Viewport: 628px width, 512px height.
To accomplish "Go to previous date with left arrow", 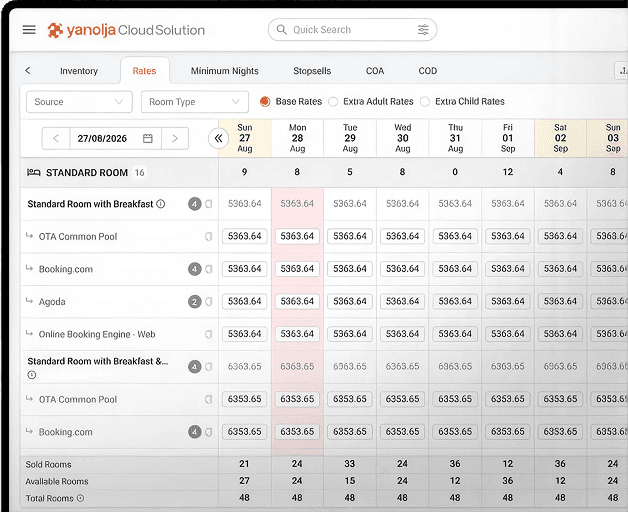I will click(56, 138).
